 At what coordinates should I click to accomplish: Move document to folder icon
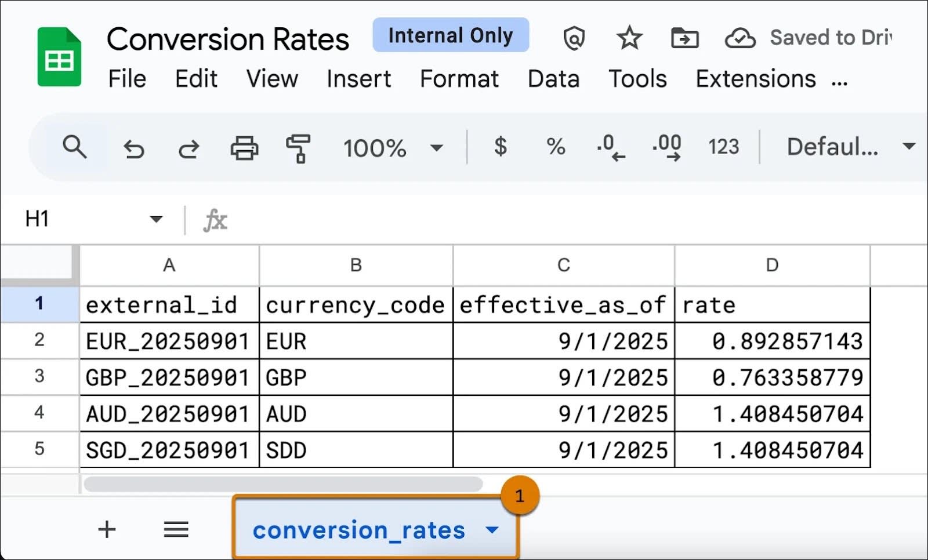click(x=685, y=38)
